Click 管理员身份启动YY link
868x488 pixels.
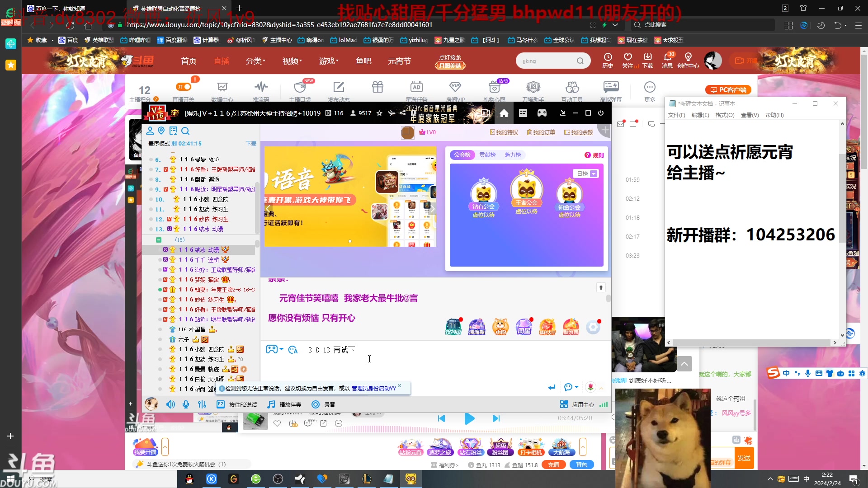(374, 389)
